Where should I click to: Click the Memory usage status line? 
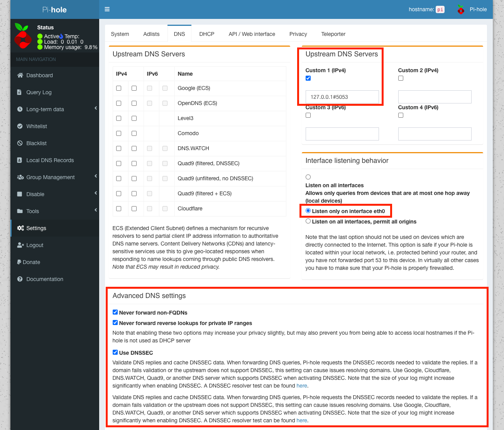point(68,47)
